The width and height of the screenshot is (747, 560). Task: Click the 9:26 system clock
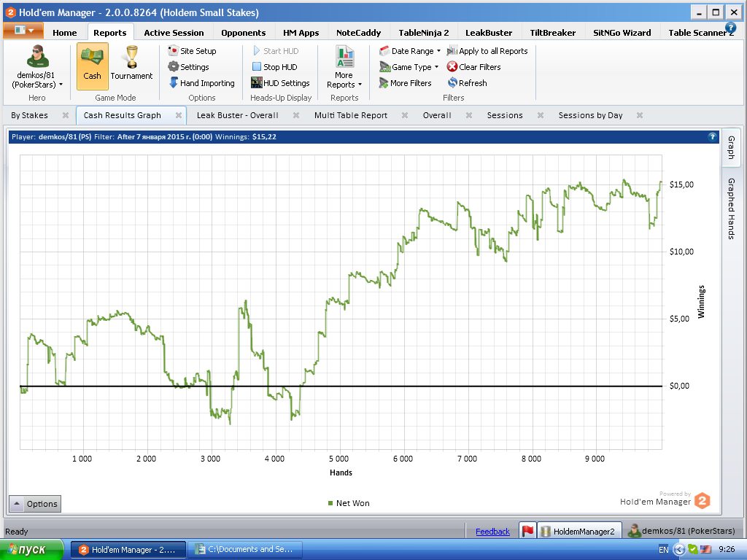pyautogui.click(x=727, y=550)
